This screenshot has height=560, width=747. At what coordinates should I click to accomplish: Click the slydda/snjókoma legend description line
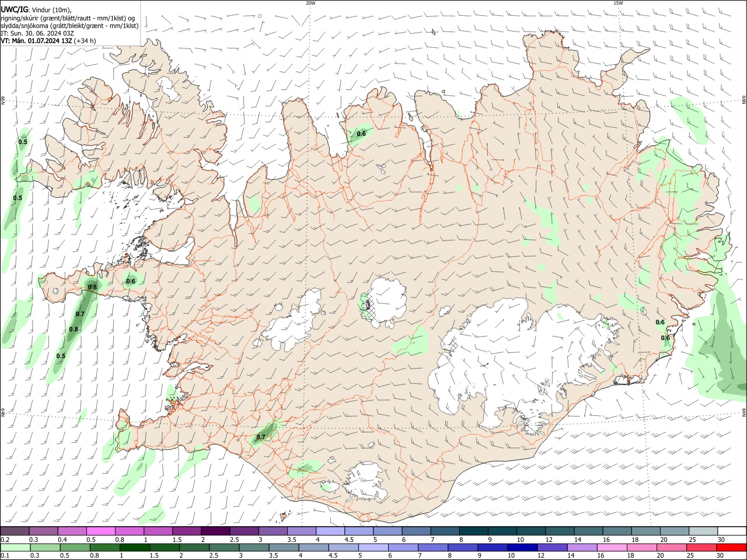[69, 26]
